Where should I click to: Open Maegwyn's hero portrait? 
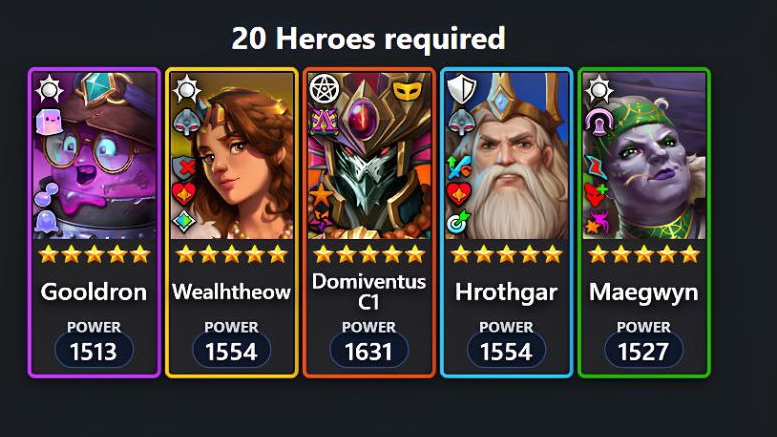coord(644,155)
